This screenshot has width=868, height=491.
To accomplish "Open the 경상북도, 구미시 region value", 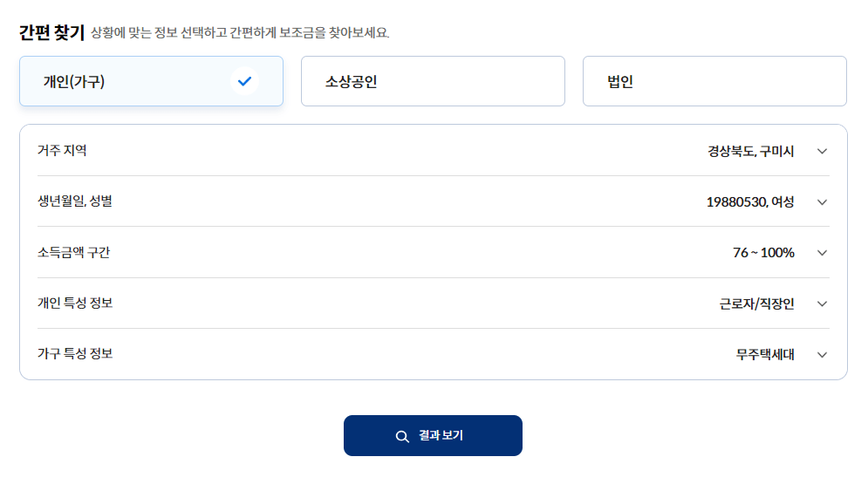I will click(x=750, y=151).
